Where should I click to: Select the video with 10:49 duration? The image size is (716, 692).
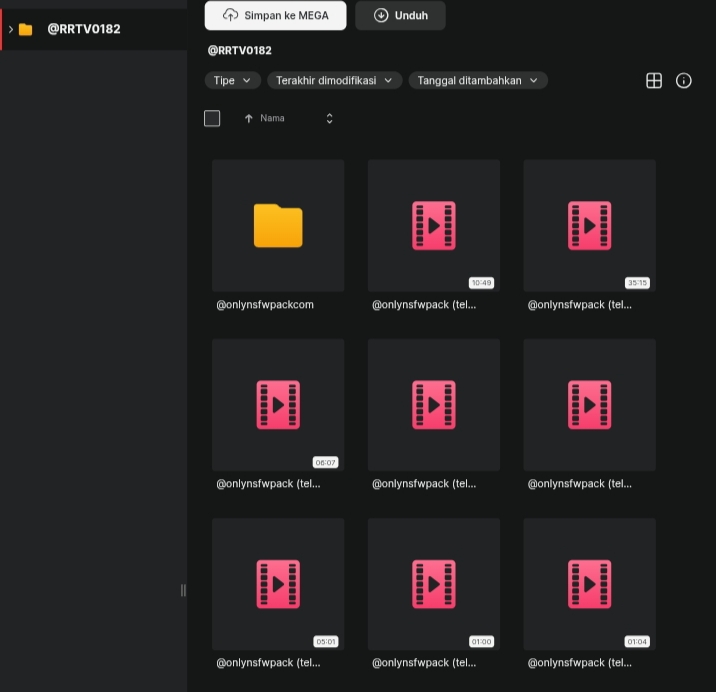[x=434, y=226]
